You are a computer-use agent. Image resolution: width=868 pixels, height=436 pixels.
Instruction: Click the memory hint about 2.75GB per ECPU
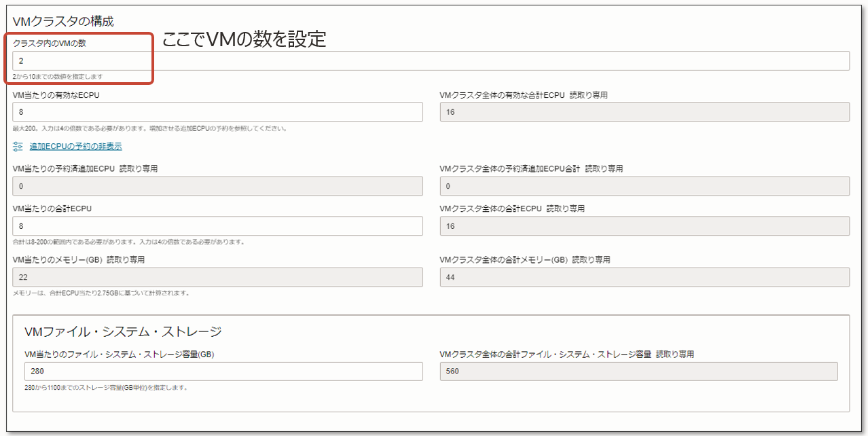[101, 293]
